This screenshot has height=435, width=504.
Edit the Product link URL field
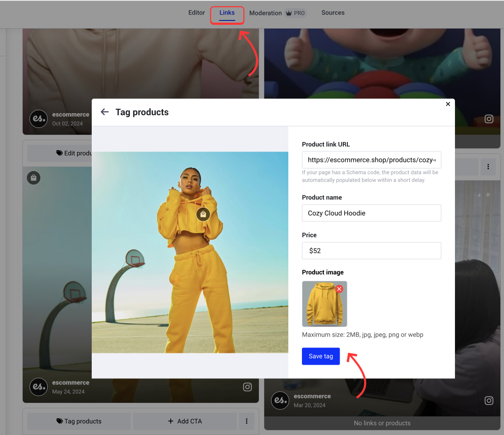[x=371, y=160]
